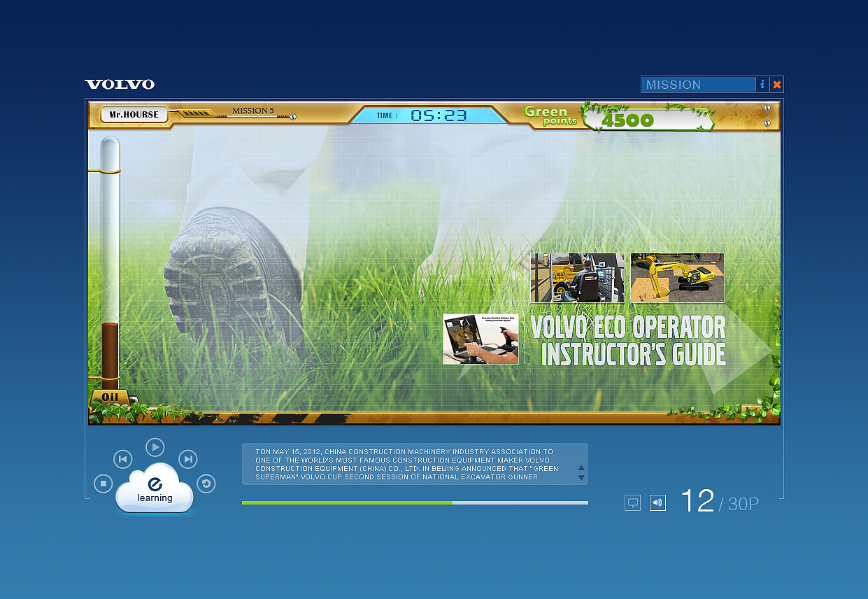
Task: Replay the current page with reload icon
Action: tap(206, 484)
